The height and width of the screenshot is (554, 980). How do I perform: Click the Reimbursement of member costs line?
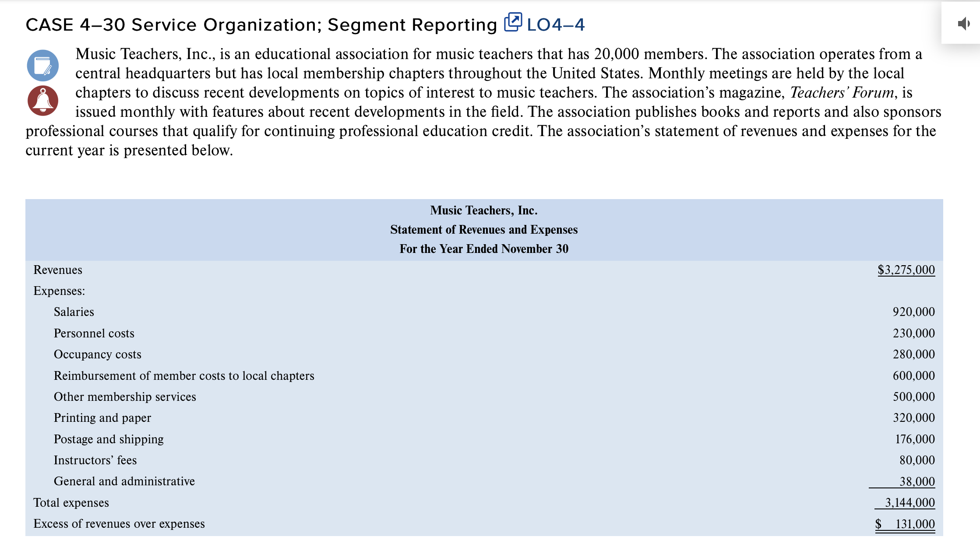coord(184,375)
